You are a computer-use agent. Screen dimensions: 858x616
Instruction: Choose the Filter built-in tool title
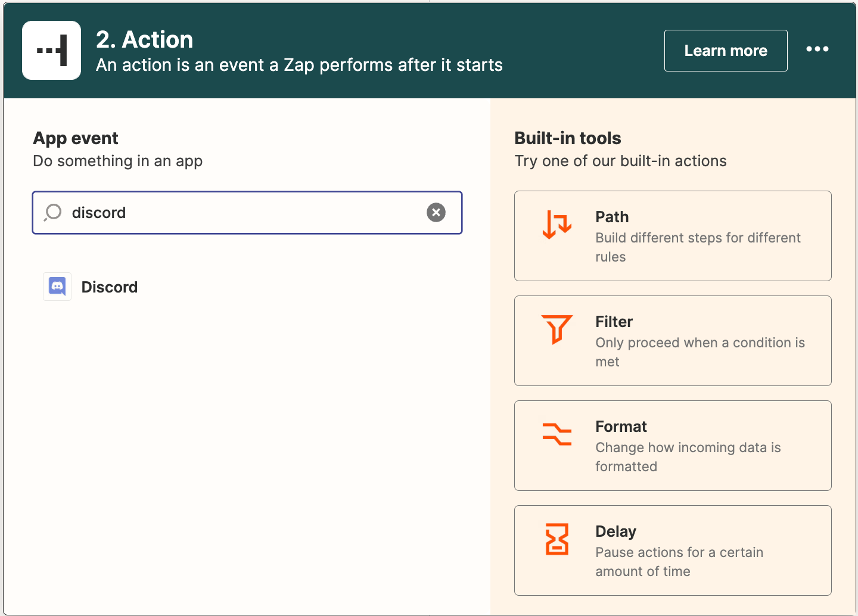tap(614, 322)
